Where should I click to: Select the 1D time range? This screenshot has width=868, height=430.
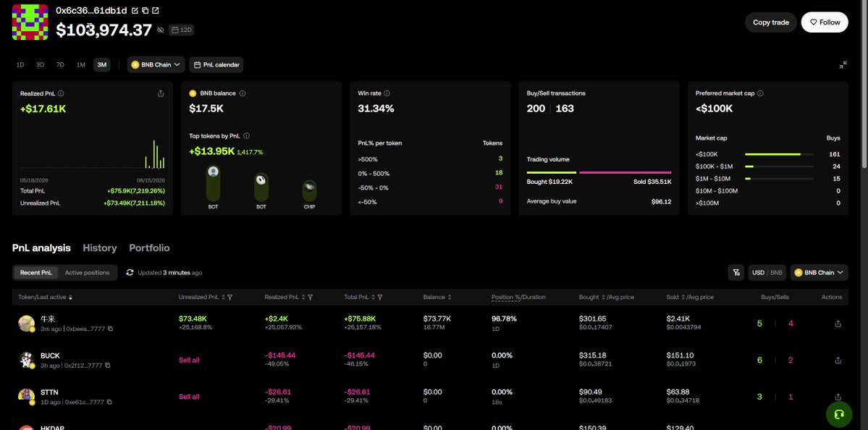tap(20, 64)
